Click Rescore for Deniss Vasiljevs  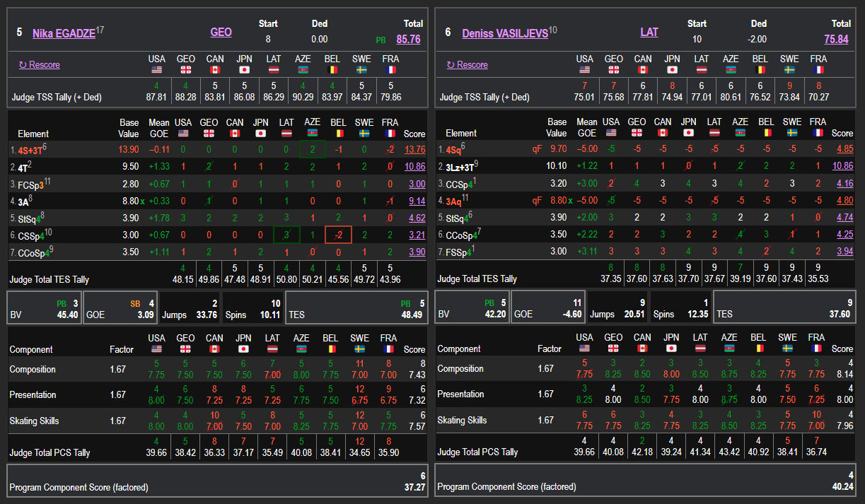coord(467,65)
